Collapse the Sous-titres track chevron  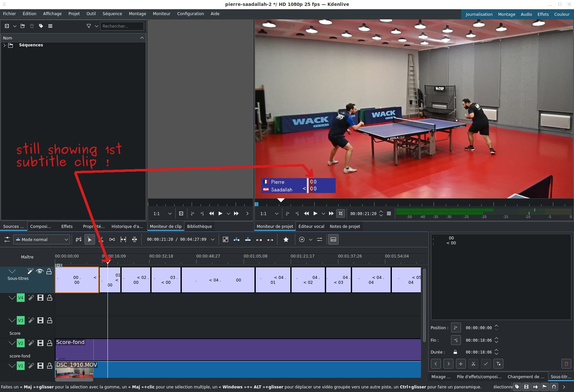12,271
